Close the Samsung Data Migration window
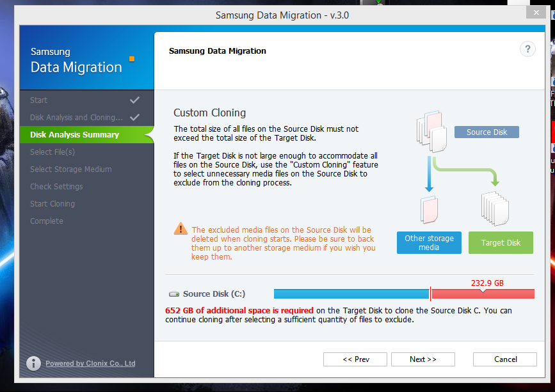Image resolution: width=555 pixels, height=392 pixels. (536, 12)
